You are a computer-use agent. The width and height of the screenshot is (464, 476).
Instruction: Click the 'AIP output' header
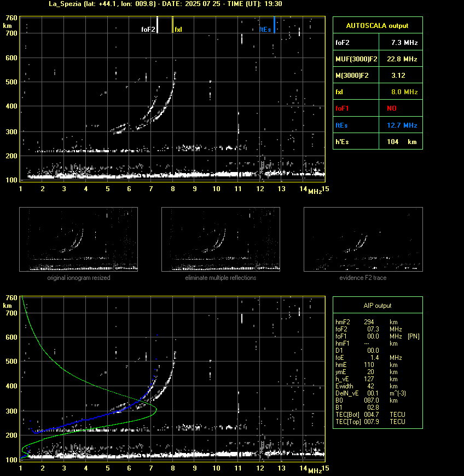tap(378, 306)
